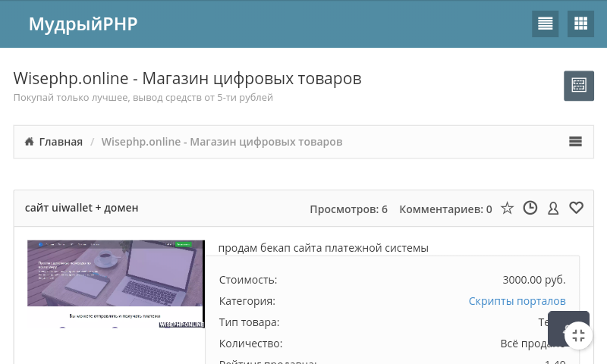Click the star icon on product header
The width and height of the screenshot is (607, 364).
[x=507, y=208]
